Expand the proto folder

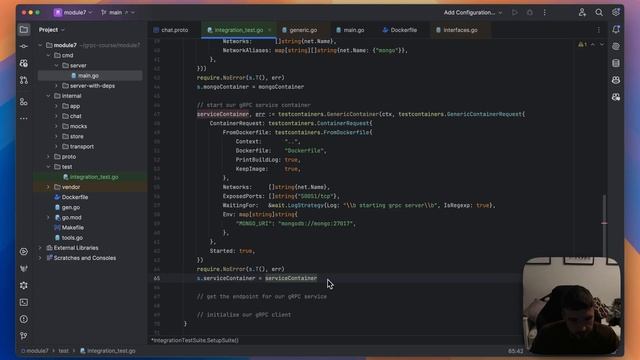[48, 157]
